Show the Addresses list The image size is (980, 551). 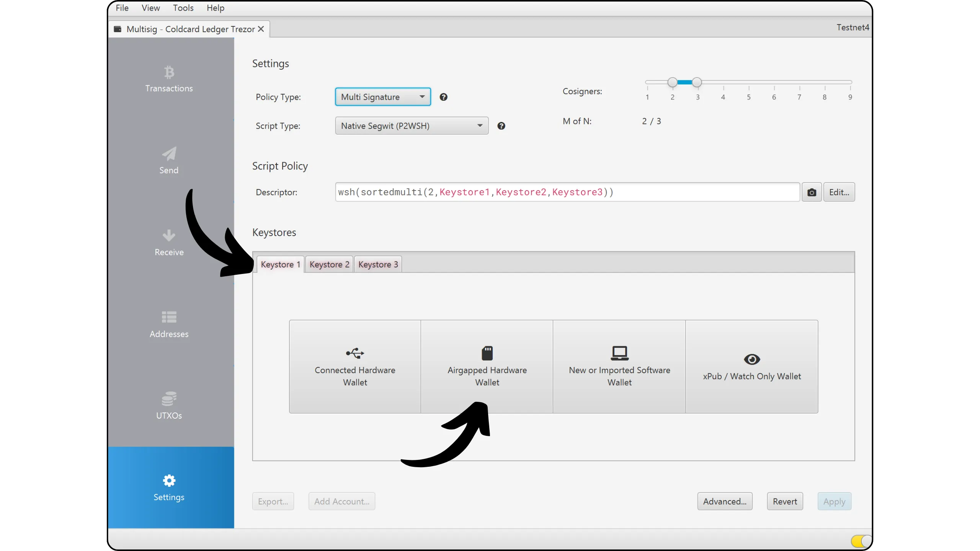[x=169, y=325]
